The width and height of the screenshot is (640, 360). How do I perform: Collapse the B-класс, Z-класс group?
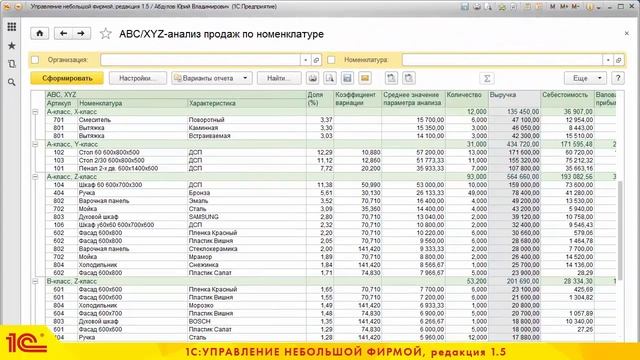click(35, 281)
